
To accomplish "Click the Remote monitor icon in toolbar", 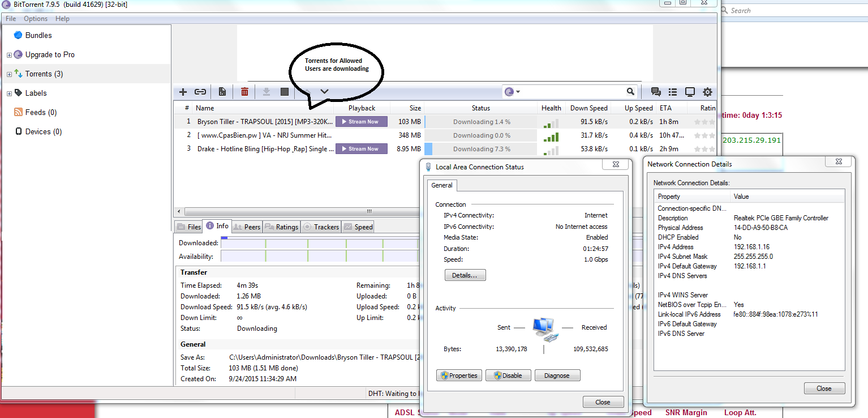I will point(690,92).
